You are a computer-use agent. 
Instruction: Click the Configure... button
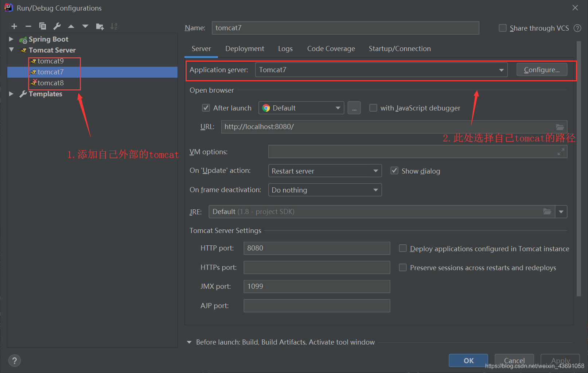[x=542, y=70]
